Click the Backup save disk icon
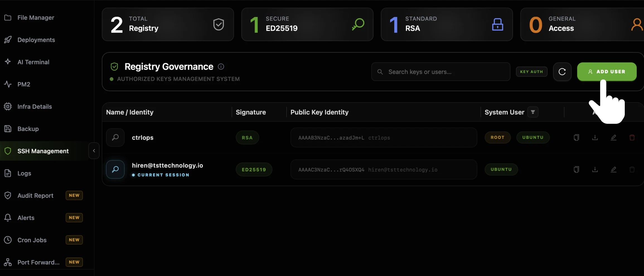The image size is (644, 276). pyautogui.click(x=8, y=129)
